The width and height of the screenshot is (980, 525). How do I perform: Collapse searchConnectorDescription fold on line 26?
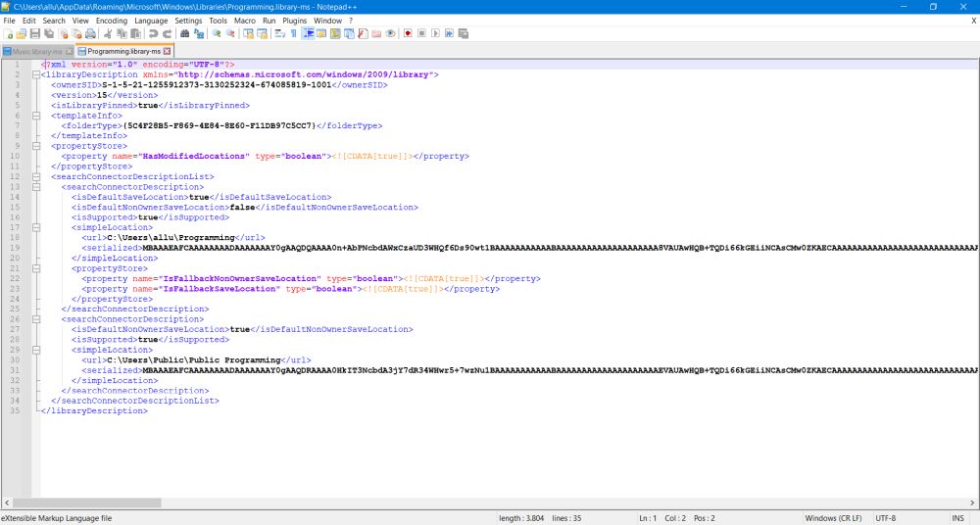click(36, 319)
